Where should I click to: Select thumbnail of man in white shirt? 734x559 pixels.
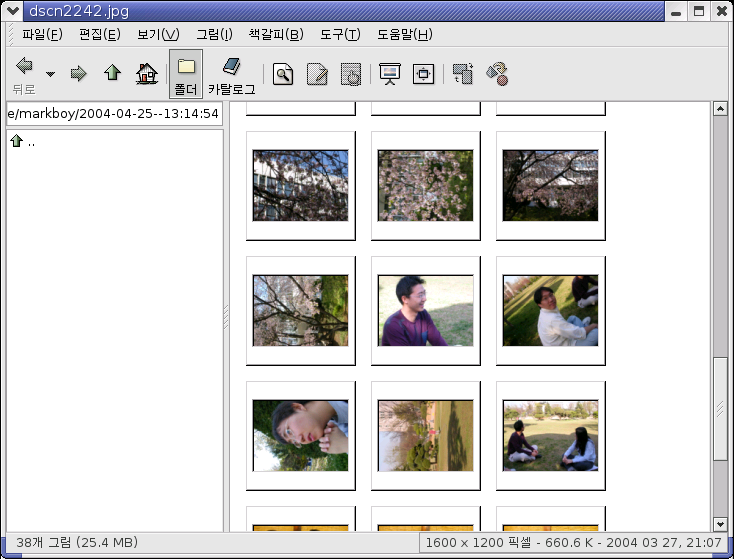550,310
